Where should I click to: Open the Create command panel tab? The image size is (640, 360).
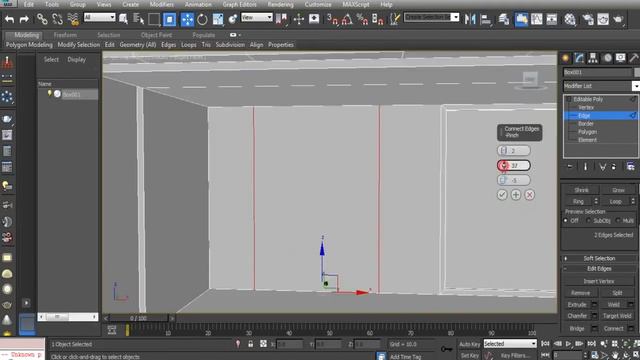(565, 58)
